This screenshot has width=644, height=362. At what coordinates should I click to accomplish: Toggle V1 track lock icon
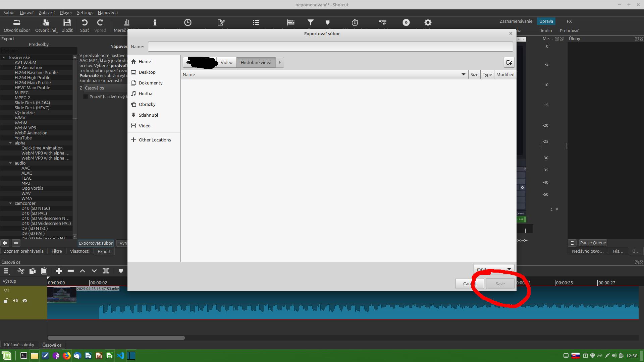pos(6,301)
